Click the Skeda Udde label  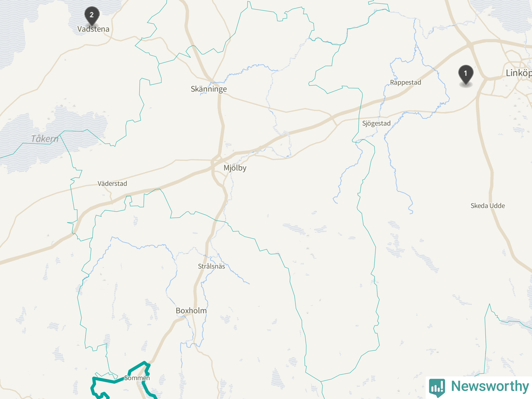488,206
